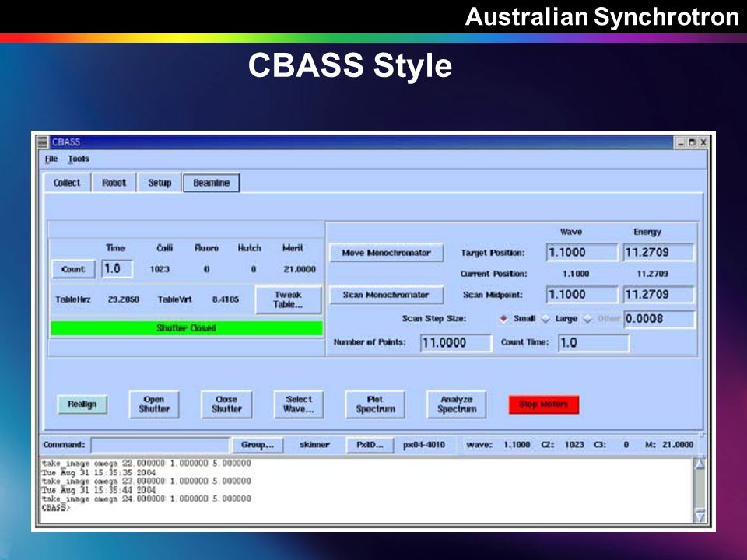Edit Target Position Wave field
This screenshot has width=747, height=560.
pos(582,252)
